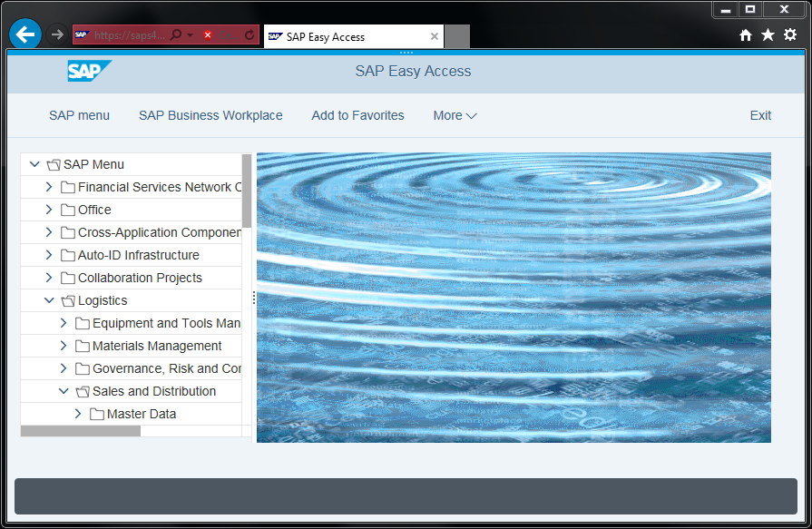Select the Office label

(94, 210)
